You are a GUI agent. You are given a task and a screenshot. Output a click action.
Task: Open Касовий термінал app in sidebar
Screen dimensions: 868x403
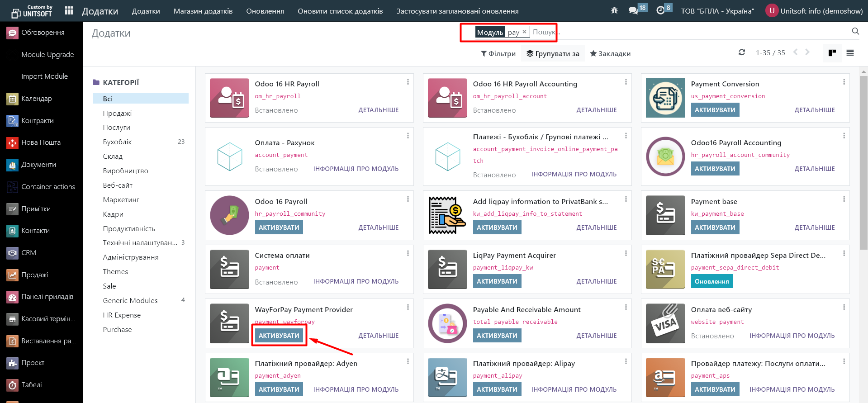[x=41, y=319]
